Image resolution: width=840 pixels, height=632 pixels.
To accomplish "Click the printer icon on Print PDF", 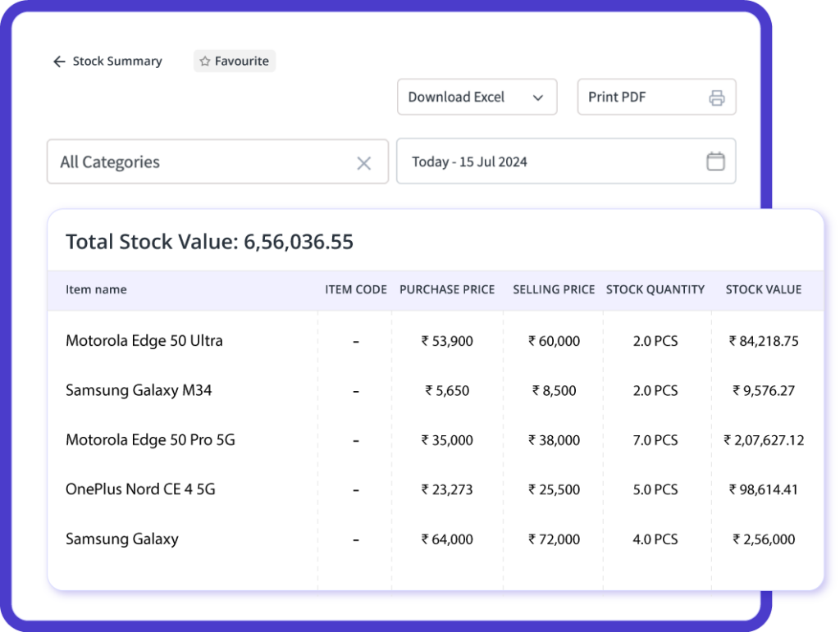I will [x=716, y=97].
